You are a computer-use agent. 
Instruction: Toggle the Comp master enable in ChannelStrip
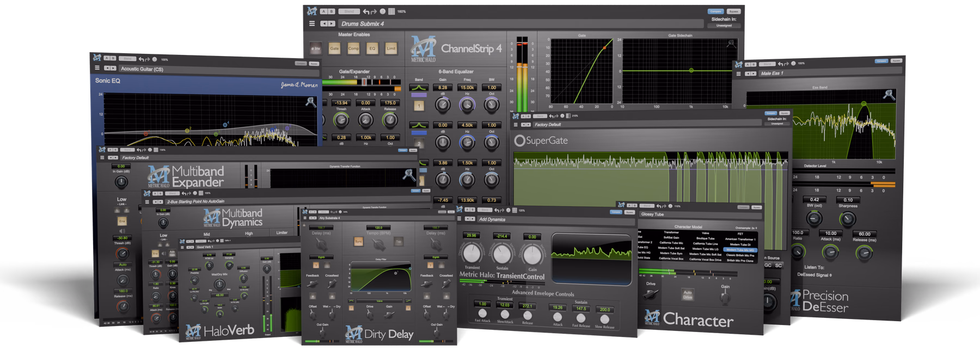point(353,48)
